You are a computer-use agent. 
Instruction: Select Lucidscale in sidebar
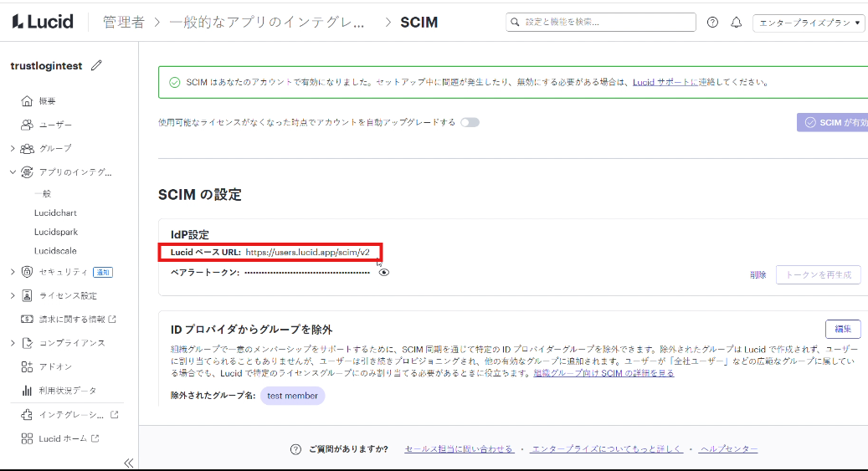(x=55, y=251)
